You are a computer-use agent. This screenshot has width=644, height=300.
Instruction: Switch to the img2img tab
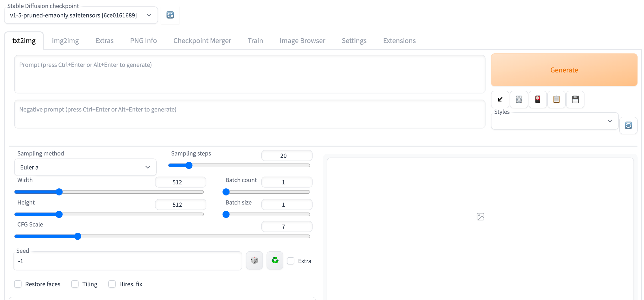65,40
